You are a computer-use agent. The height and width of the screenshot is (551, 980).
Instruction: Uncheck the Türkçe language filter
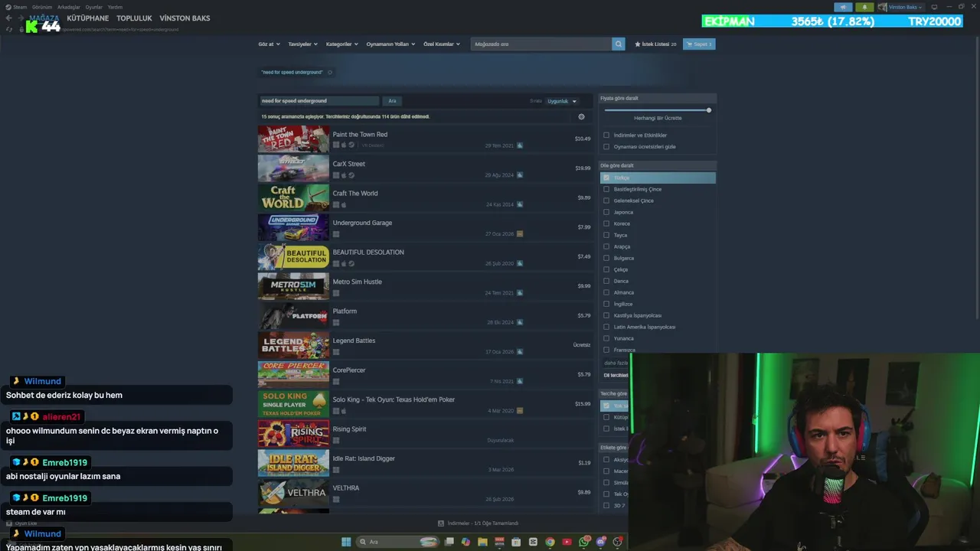point(606,178)
